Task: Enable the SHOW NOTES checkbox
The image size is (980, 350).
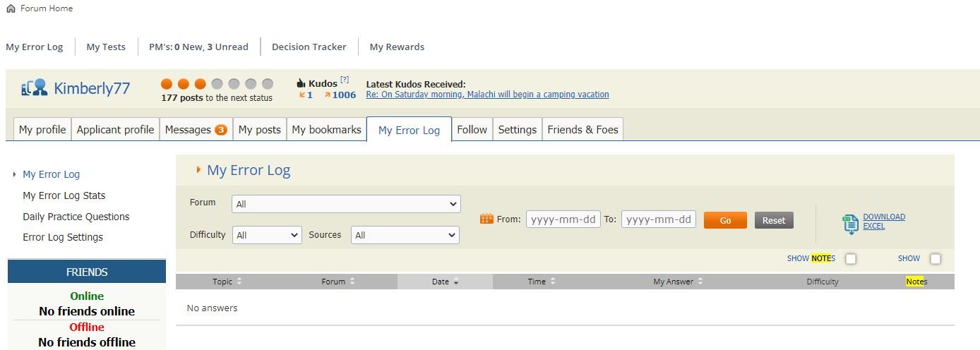Action: pyautogui.click(x=851, y=259)
